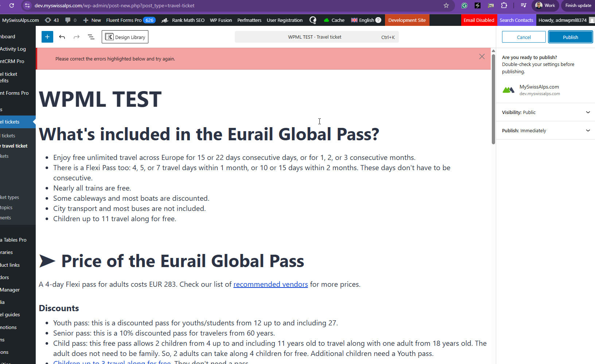Open the command palette bar showing WPML TEST

coord(317,37)
